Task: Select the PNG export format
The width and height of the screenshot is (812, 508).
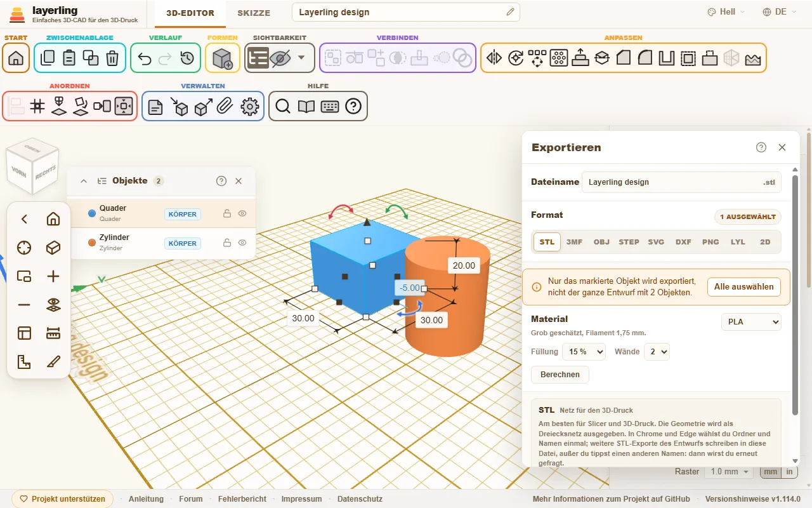Action: tap(710, 242)
